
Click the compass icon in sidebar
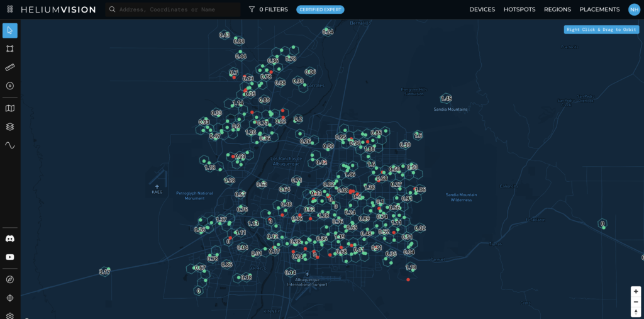coord(10,279)
